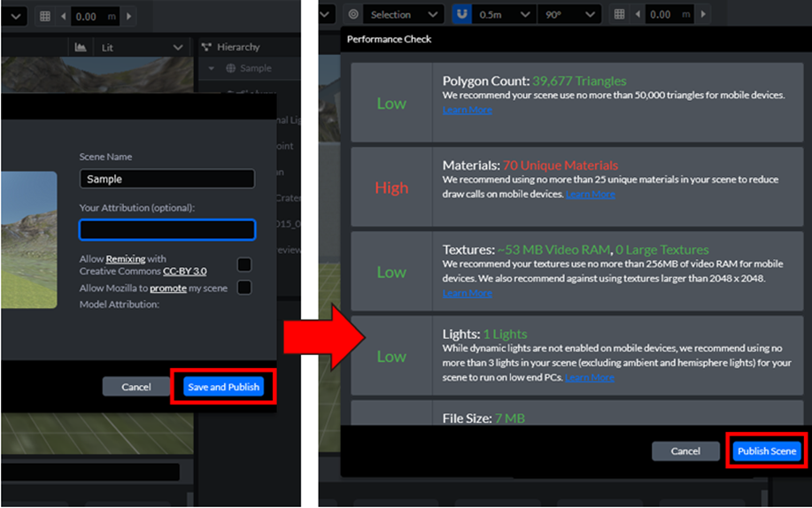Toggle the grid icon in left toolbar
This screenshot has width=812, height=508.
click(45, 16)
